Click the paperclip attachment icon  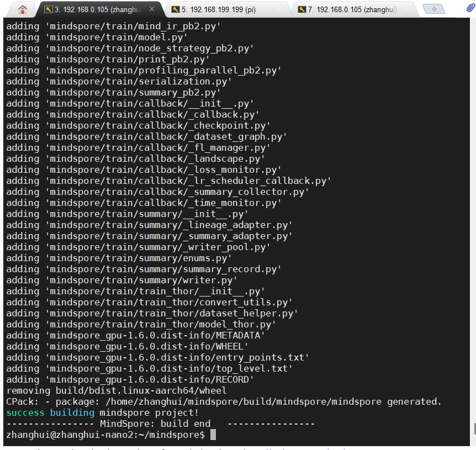[x=470, y=8]
